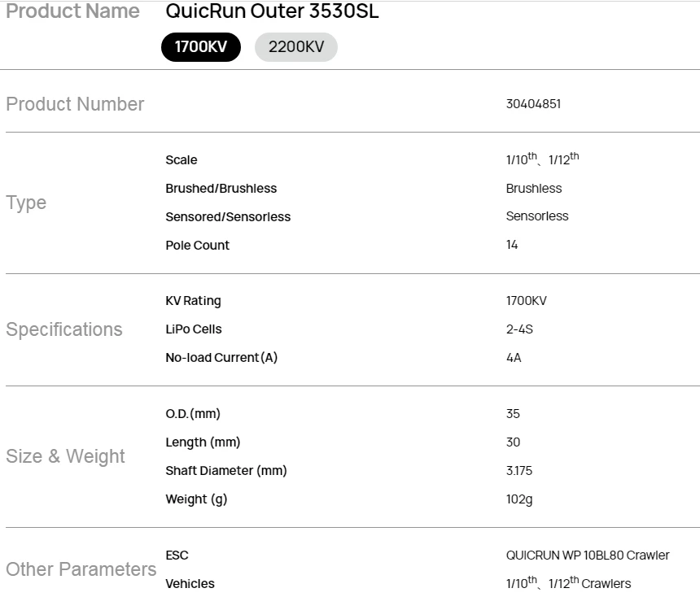
Task: Click the Scale row label
Action: click(x=181, y=160)
